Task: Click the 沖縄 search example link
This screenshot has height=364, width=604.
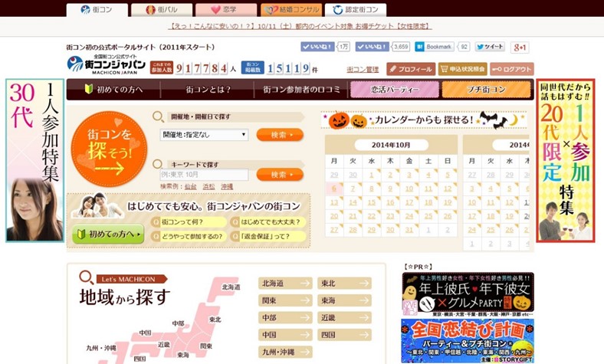Action: click(x=227, y=186)
